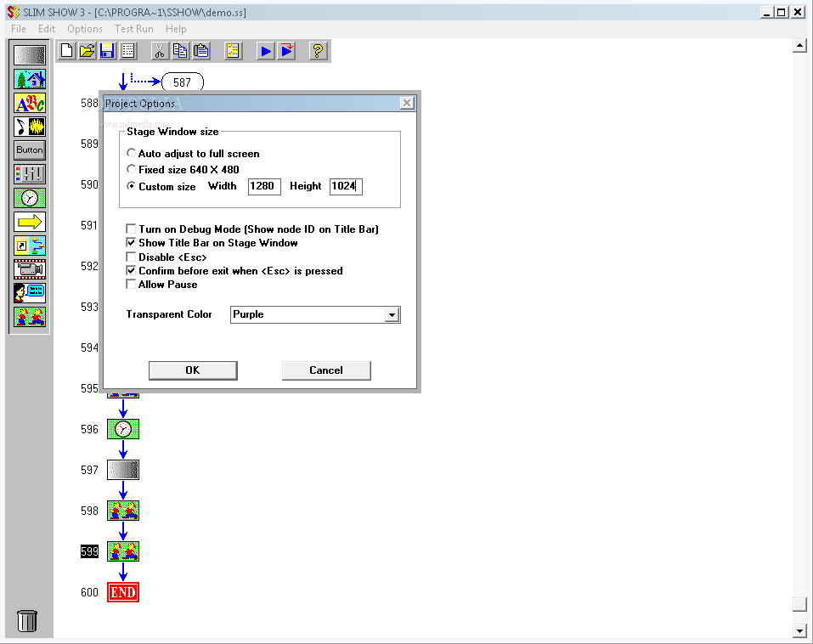The height and width of the screenshot is (644, 813).
Task: Open the Edit menu
Action: (x=47, y=29)
